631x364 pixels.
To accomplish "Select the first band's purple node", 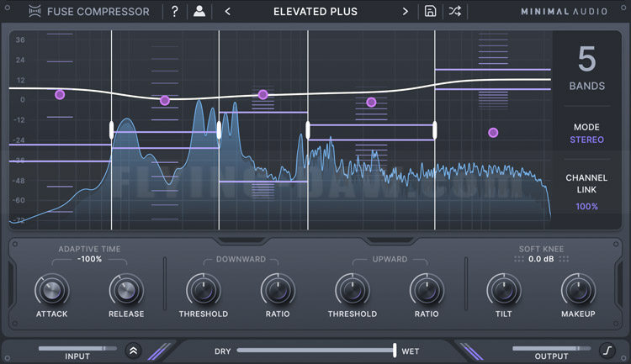I will pyautogui.click(x=60, y=94).
